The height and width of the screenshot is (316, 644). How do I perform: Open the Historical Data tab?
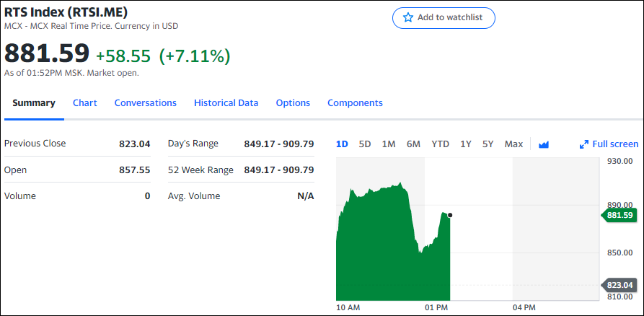pyautogui.click(x=226, y=103)
